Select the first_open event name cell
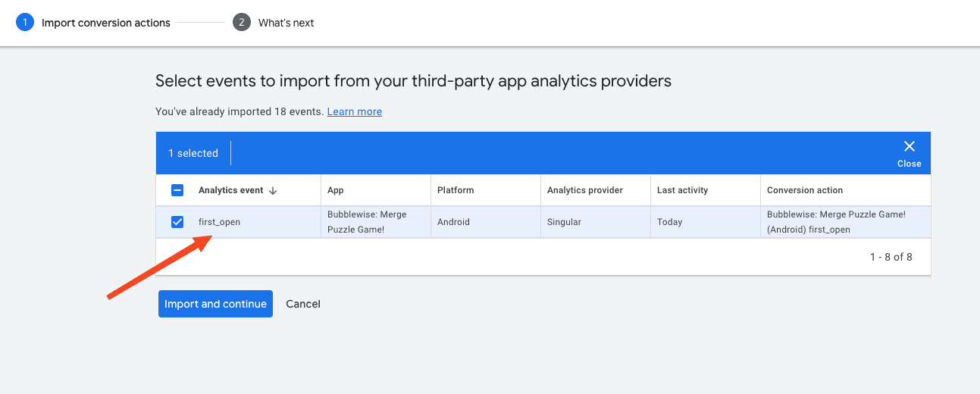Screen dimensions: 980x394 click(219, 222)
